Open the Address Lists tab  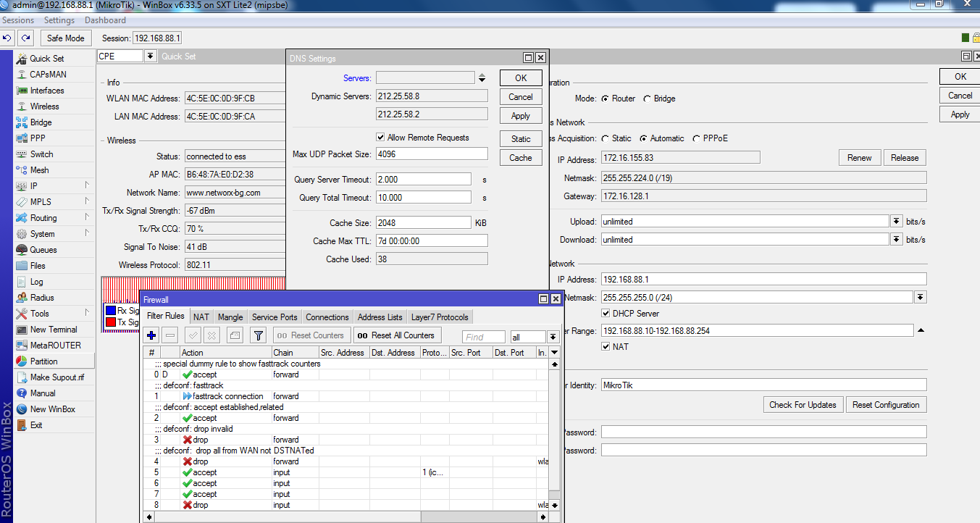[x=380, y=317]
